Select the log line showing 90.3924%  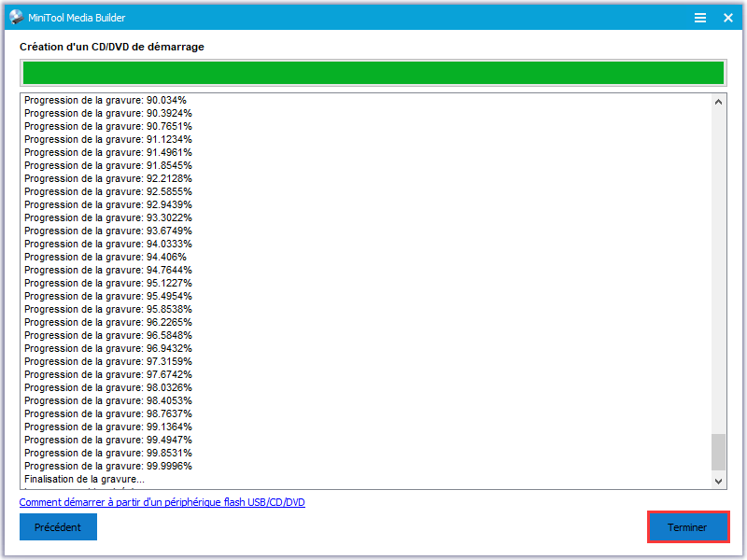coord(108,113)
